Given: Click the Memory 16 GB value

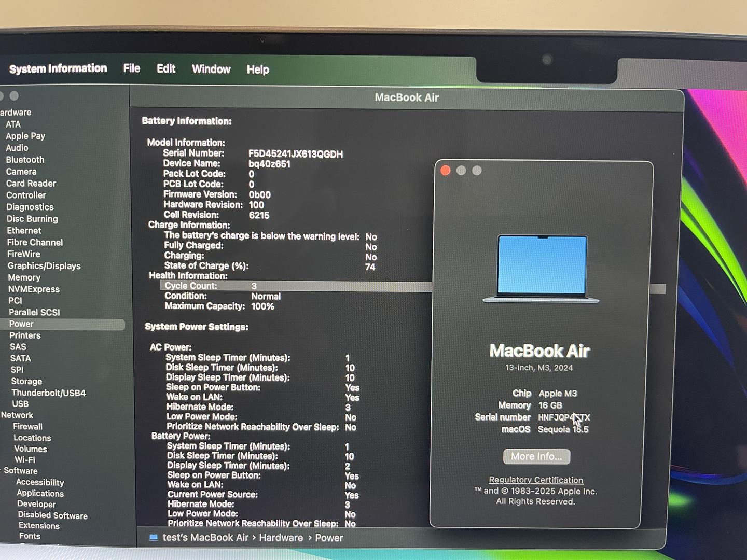Looking at the screenshot, I should tap(550, 405).
